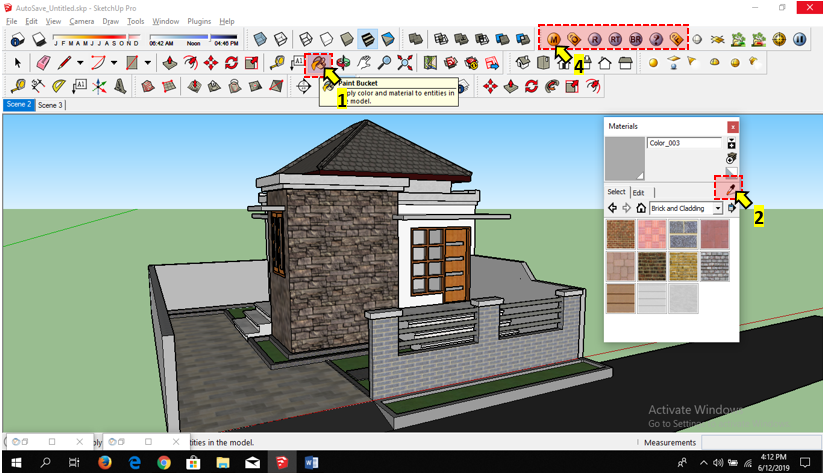
Task: Open the Plugins menu
Action: point(199,21)
